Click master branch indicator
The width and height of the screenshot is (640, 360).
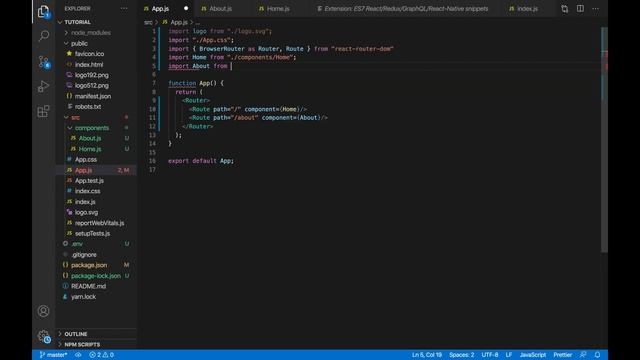click(53, 355)
